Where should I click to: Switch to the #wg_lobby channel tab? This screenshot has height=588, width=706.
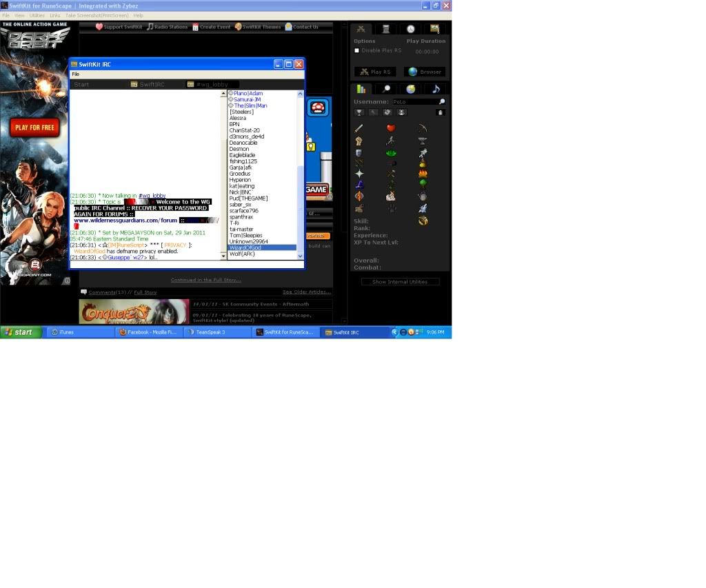(212, 84)
